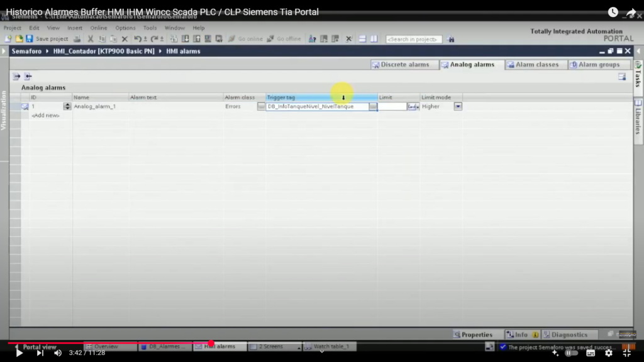Screen dimensions: 644x362
Task: Click the Copy toolbar icon
Action: coord(102,38)
